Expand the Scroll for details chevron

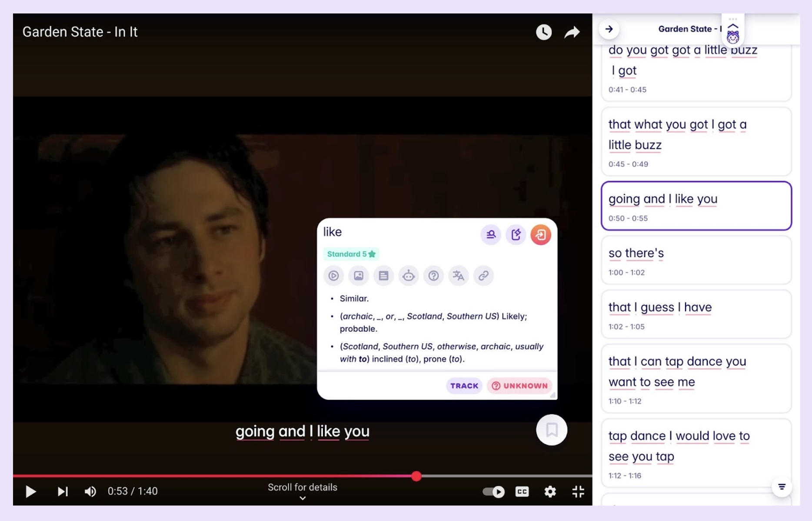302,498
